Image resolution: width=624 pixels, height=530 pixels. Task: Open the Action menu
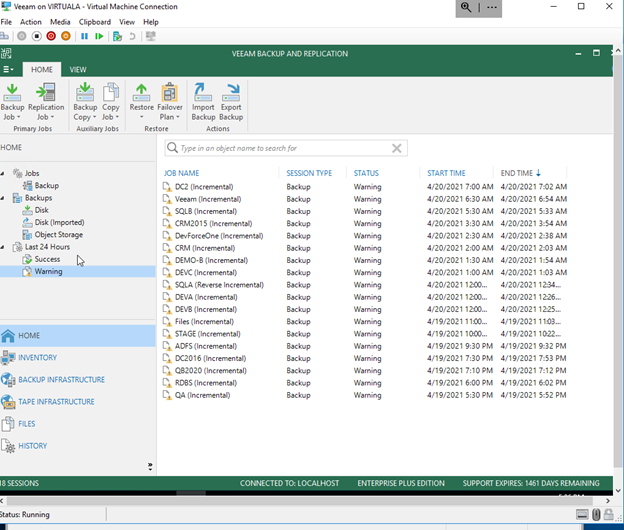(31, 22)
